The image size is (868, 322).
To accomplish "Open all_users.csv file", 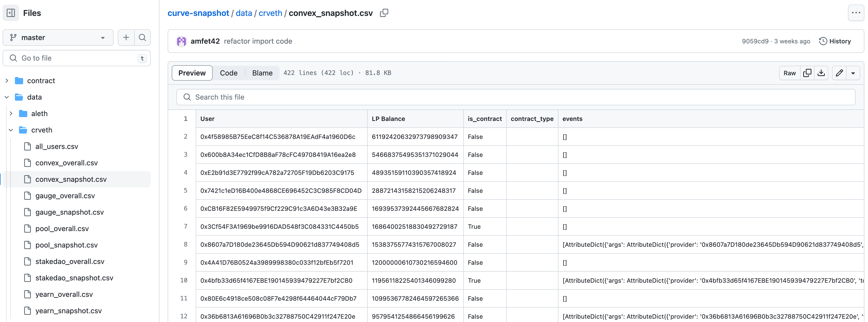I will click(x=57, y=146).
